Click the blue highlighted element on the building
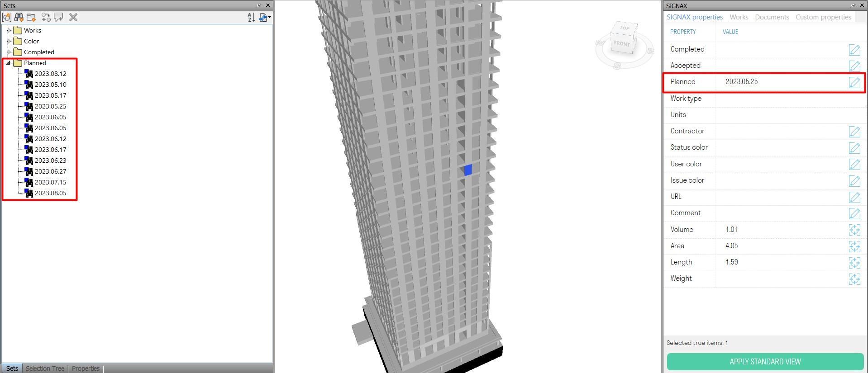868x373 pixels. [x=468, y=170]
